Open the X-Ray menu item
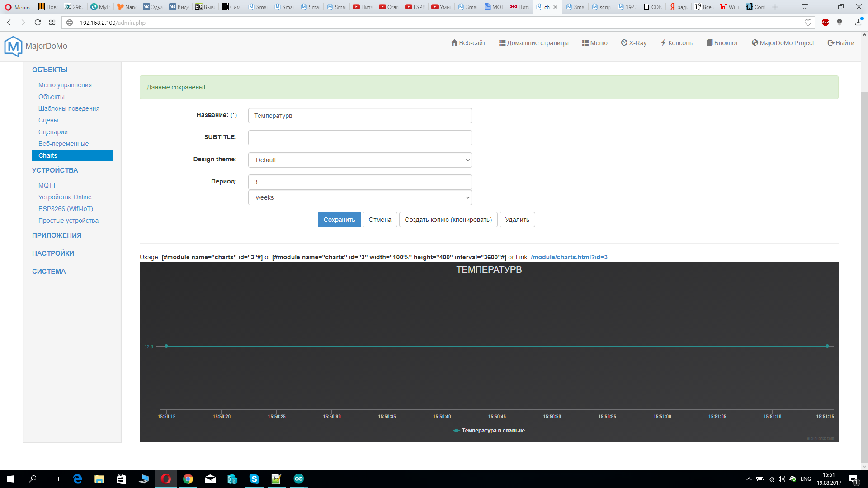 (633, 43)
